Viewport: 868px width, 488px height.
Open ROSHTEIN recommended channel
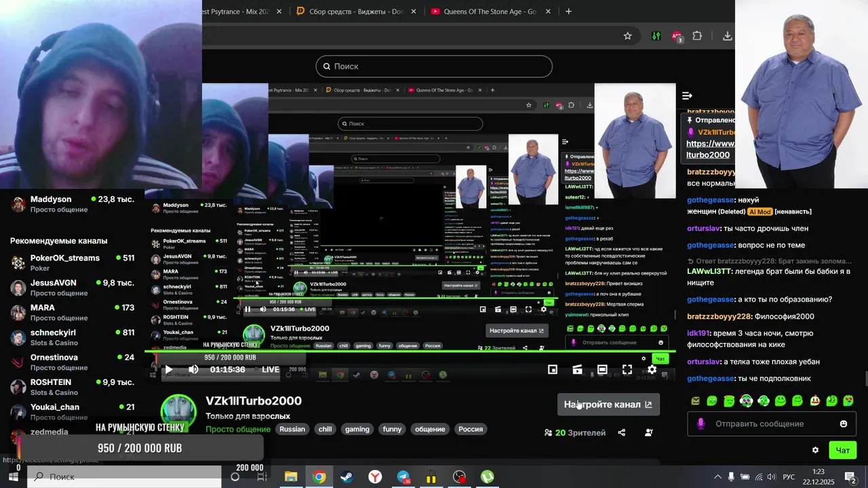[x=72, y=387]
